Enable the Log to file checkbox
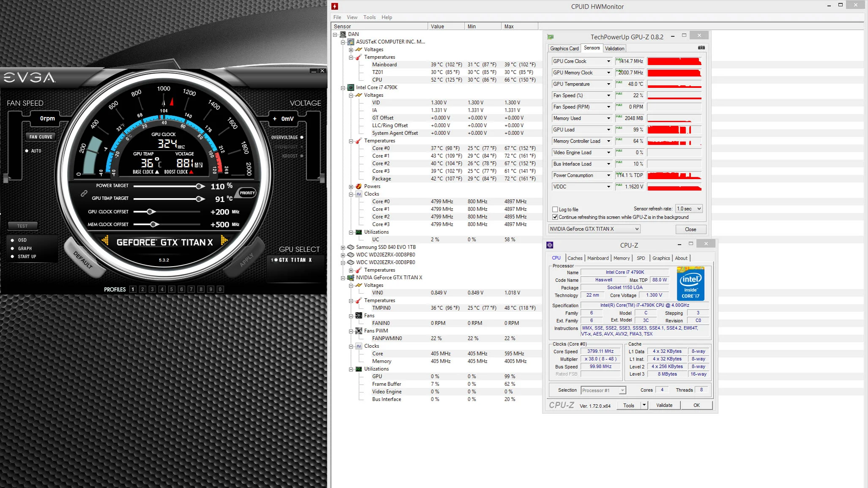 point(555,210)
